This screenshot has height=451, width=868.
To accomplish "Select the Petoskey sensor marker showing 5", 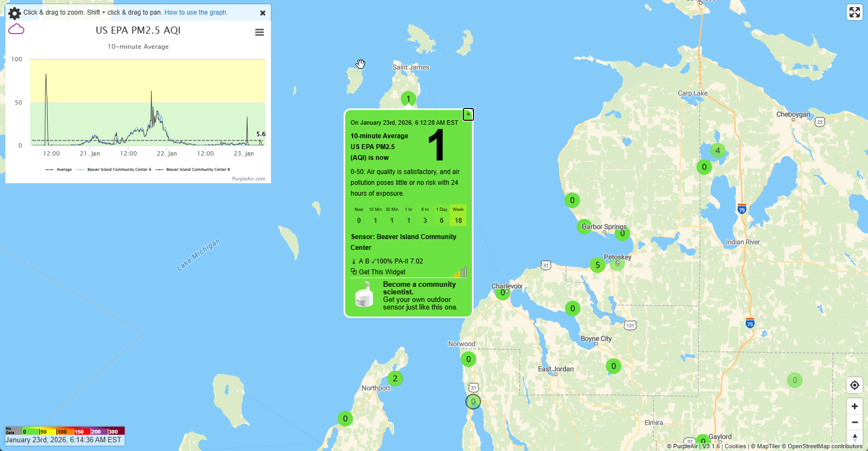I will [x=598, y=265].
